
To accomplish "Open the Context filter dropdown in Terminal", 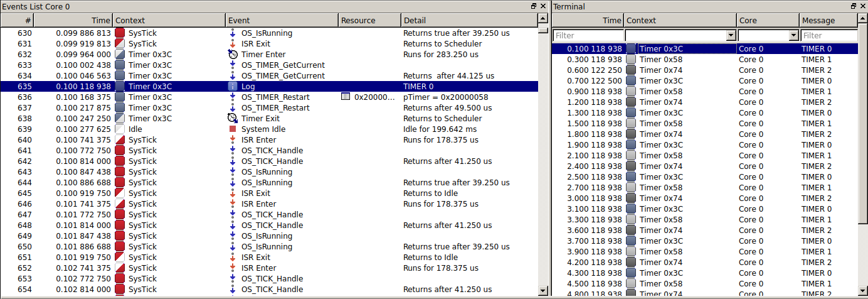I will pyautogui.click(x=730, y=36).
